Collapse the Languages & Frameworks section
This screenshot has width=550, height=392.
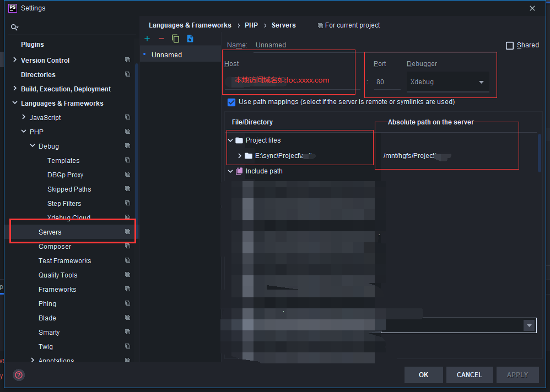[15, 103]
